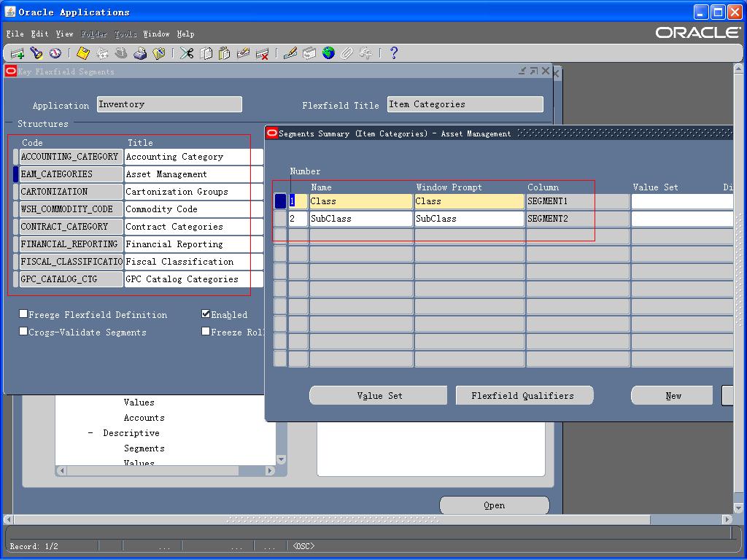Click the Value Set field for Class row
Image resolution: width=747 pixels, height=560 pixels.
click(682, 201)
